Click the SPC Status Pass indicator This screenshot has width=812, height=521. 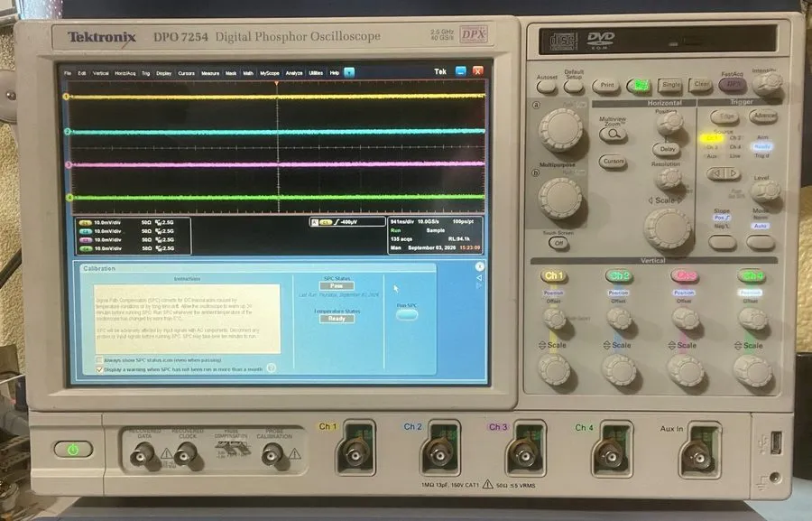(x=337, y=286)
